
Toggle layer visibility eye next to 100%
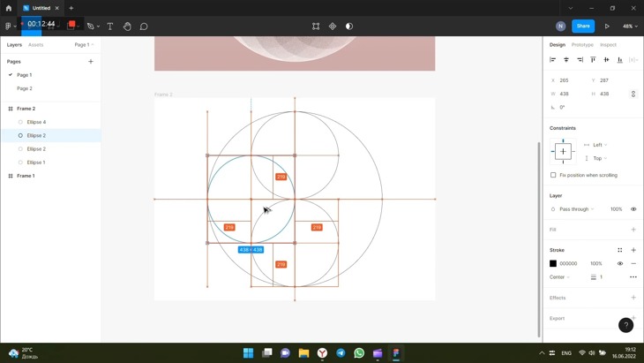(x=633, y=209)
